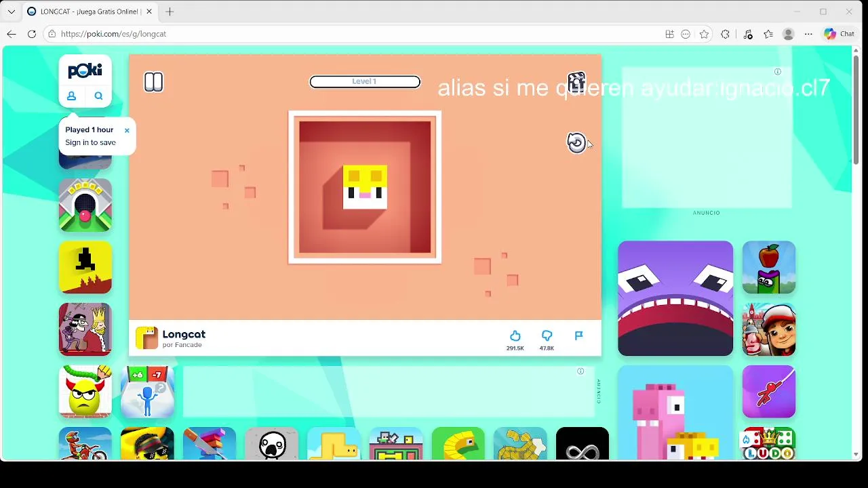Open the Ludo game thumbnail
Image resolution: width=868 pixels, height=488 pixels.
[x=769, y=445]
